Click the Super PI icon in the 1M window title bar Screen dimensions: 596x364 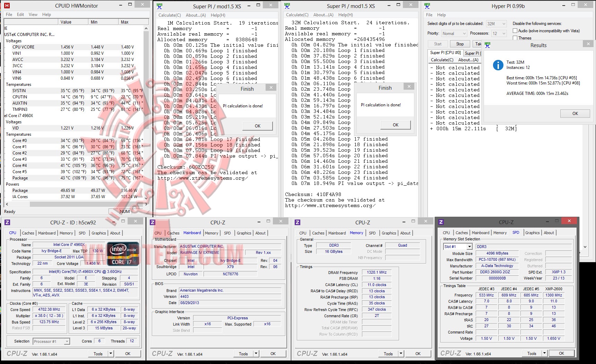pos(159,6)
